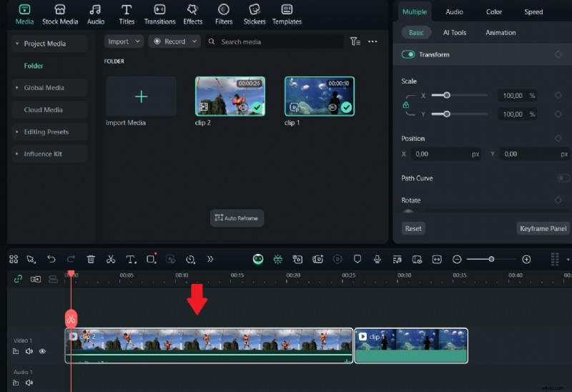Add a keyframe for Transform

tap(558, 54)
